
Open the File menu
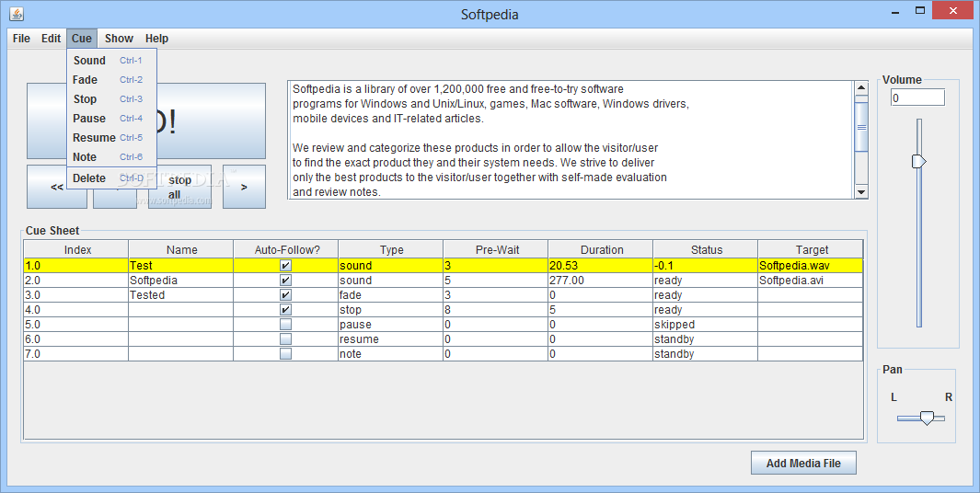(21, 38)
